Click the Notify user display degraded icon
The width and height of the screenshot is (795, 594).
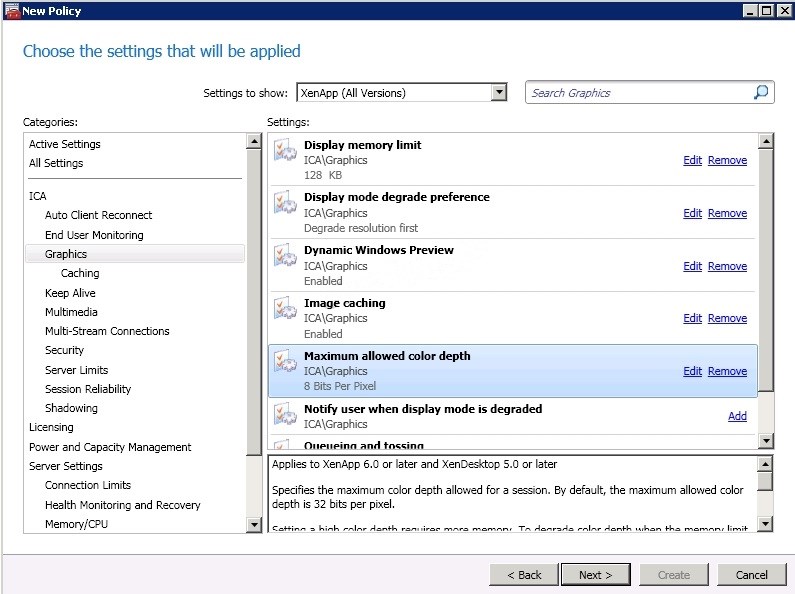(285, 414)
